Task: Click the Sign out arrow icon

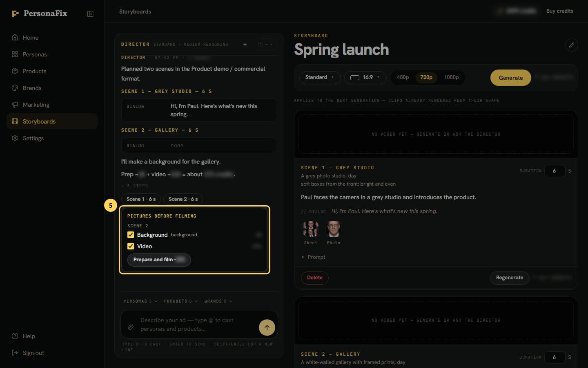Action: (x=15, y=353)
